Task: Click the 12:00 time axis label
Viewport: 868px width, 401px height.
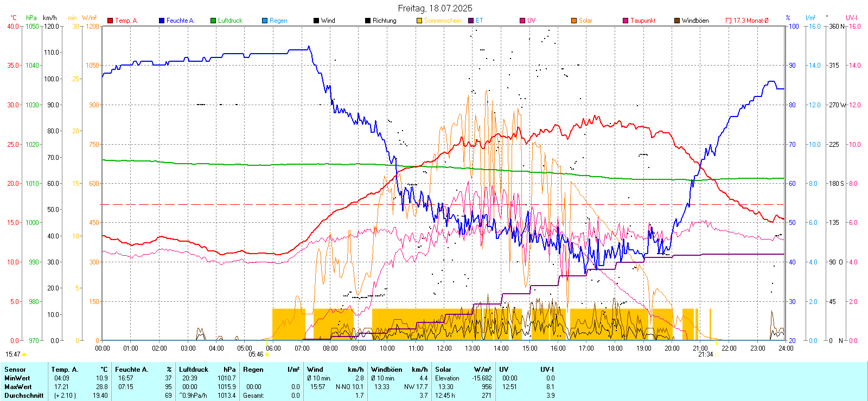Action: 444,348
